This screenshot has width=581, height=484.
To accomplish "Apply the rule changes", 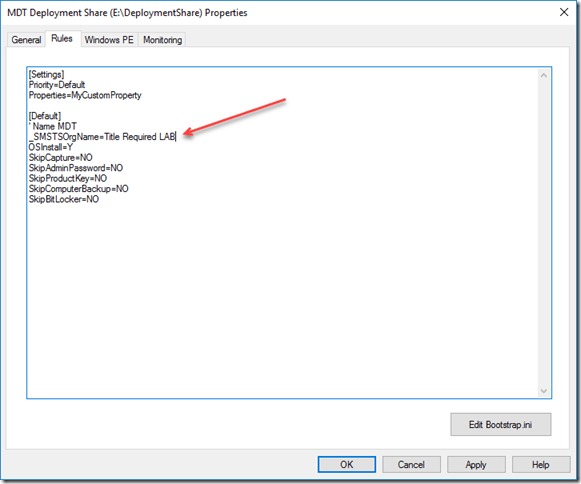I will pos(476,464).
